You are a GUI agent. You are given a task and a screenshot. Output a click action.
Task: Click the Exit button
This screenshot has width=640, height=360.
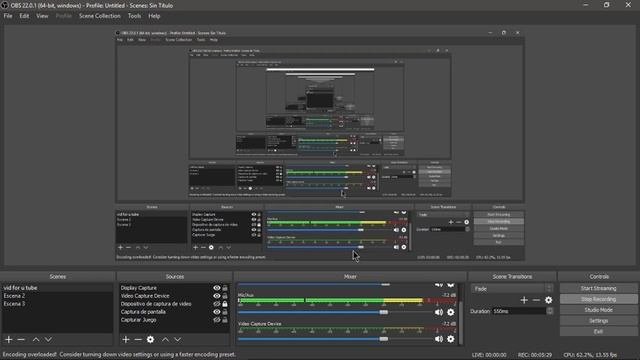pos(598,331)
